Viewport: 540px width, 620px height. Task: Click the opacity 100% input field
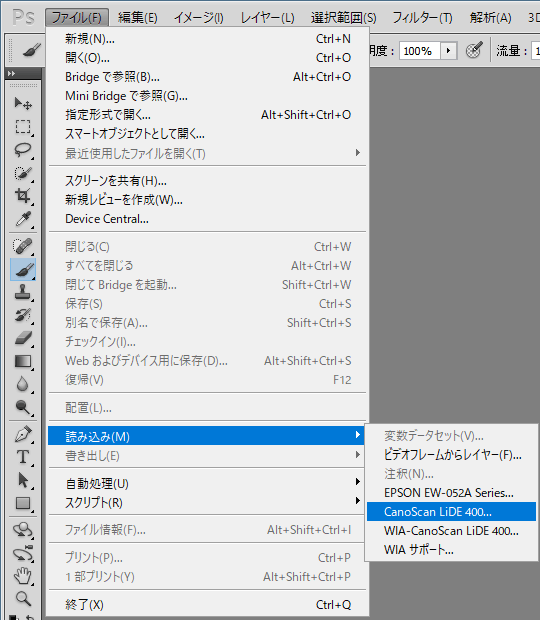(420, 51)
